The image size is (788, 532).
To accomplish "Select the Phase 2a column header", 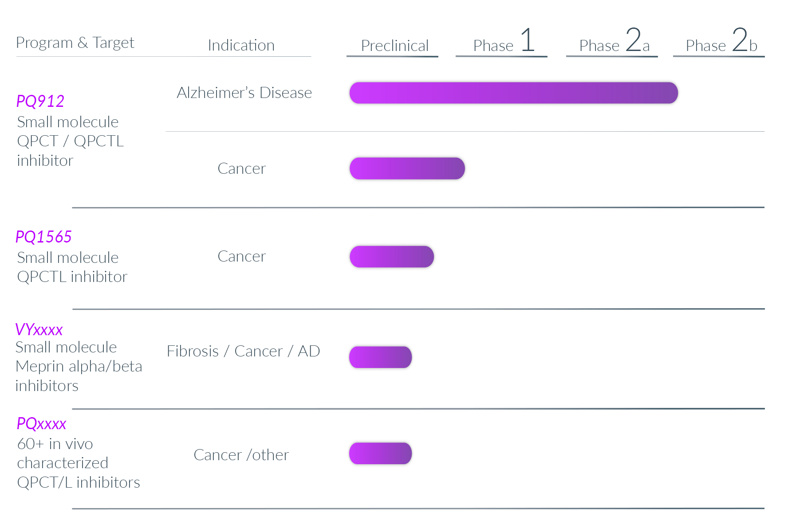I will [x=614, y=40].
